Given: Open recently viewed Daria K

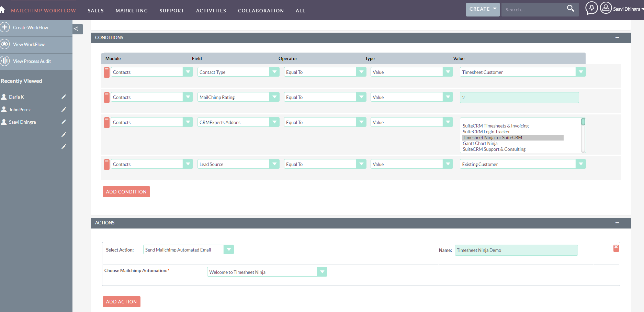Looking at the screenshot, I should tap(16, 97).
